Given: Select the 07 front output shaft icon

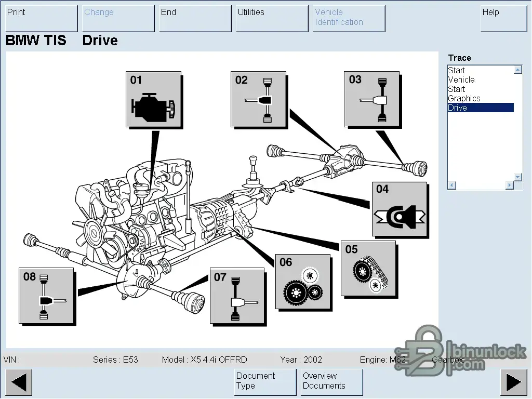Looking at the screenshot, I should pos(237,296).
